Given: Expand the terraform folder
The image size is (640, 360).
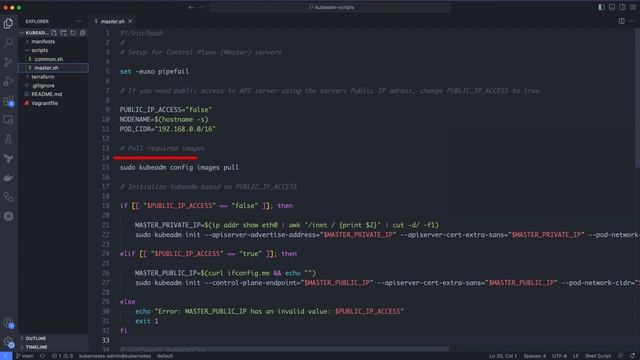Looking at the screenshot, I should tap(53, 77).
